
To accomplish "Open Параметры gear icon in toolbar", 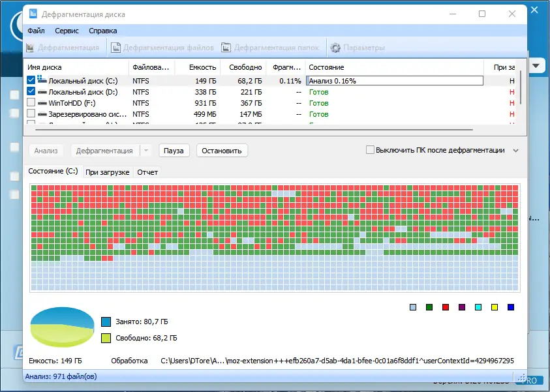I will [335, 48].
